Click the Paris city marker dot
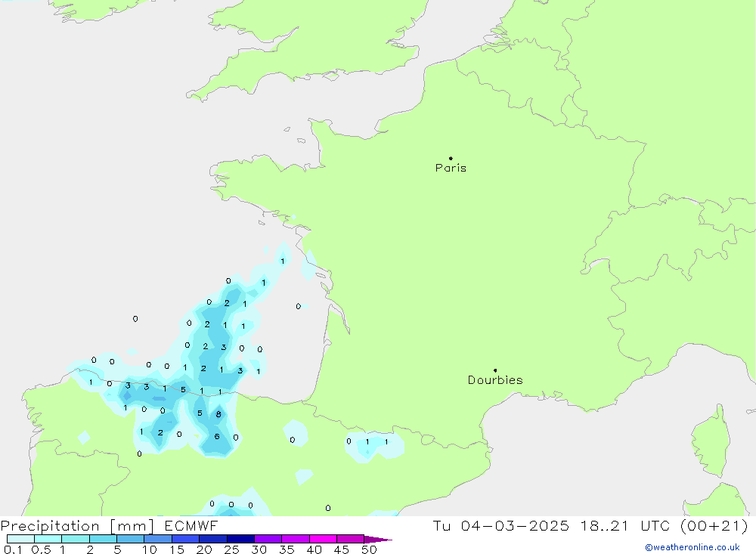The image size is (756, 554). tap(451, 159)
